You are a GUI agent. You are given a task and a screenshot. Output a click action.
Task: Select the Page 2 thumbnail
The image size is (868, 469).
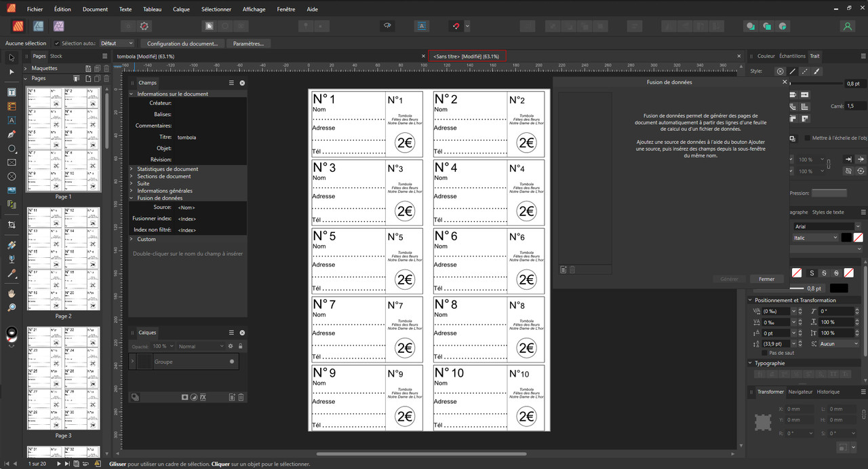click(63, 259)
